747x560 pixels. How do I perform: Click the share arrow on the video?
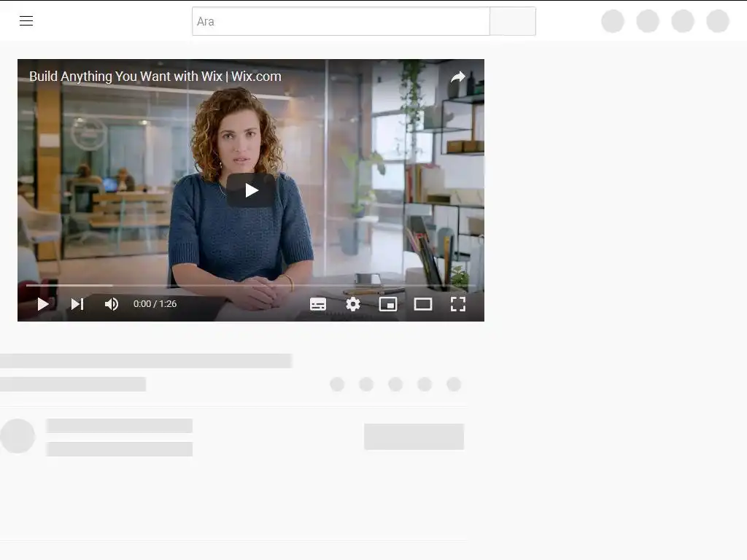click(x=458, y=77)
